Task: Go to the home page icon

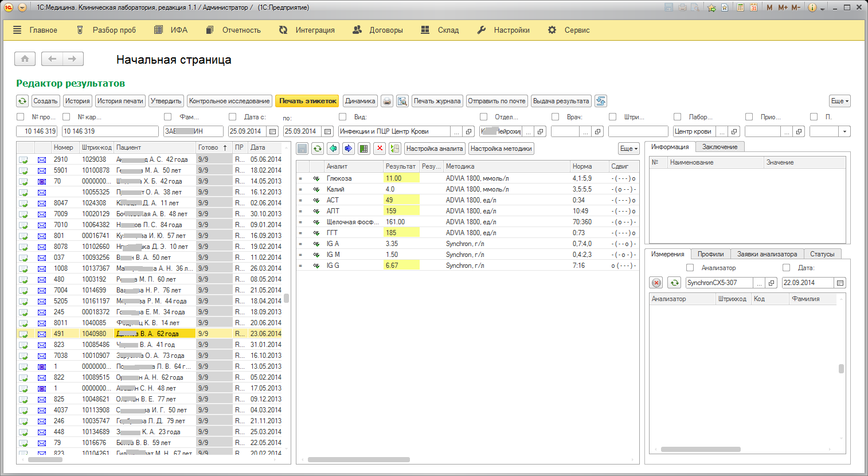Action: (x=25, y=58)
